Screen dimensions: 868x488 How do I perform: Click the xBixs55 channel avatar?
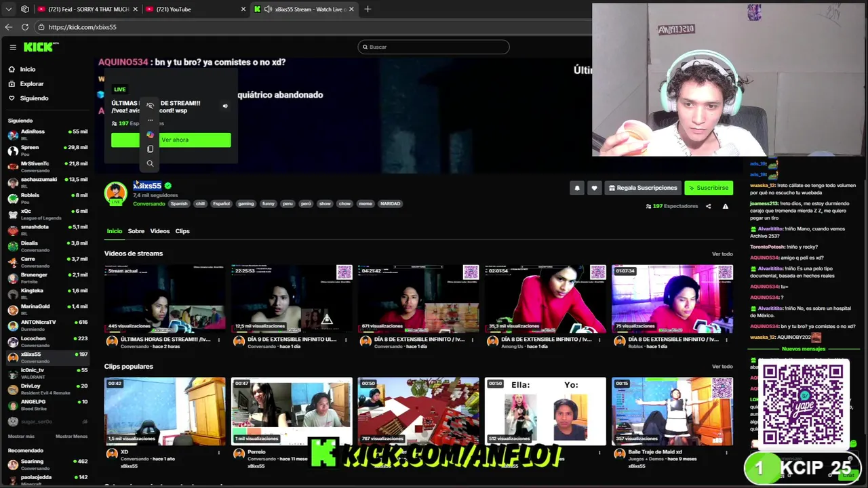(115, 193)
